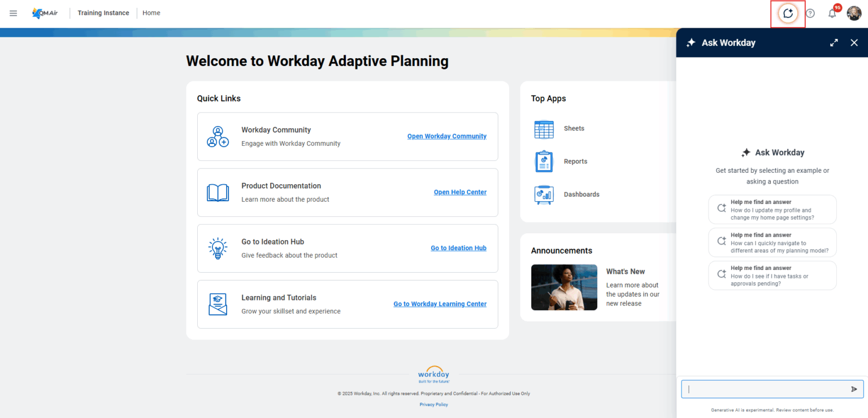Viewport: 868px width, 418px height.
Task: Click the Workday Community people icon
Action: (218, 136)
